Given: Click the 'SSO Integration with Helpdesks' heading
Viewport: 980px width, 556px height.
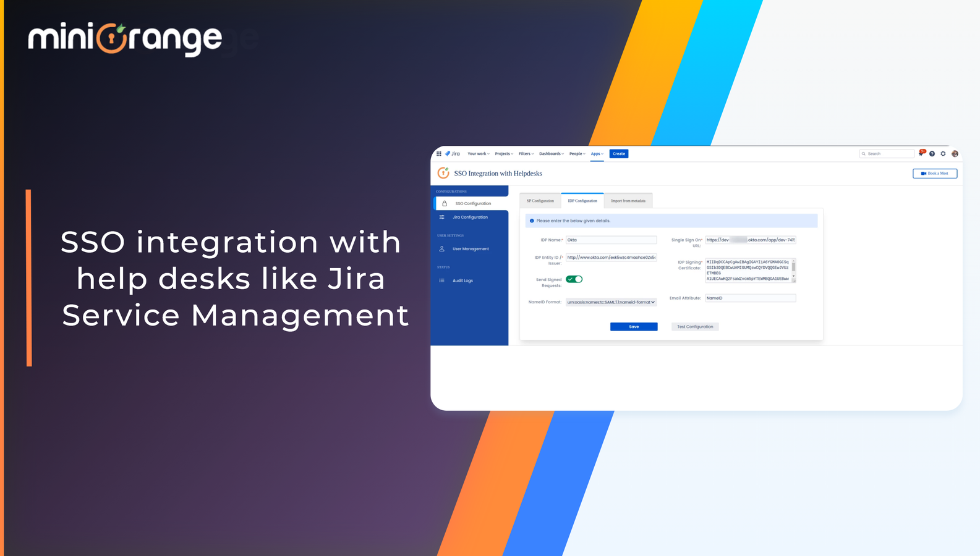Looking at the screenshot, I should [498, 174].
